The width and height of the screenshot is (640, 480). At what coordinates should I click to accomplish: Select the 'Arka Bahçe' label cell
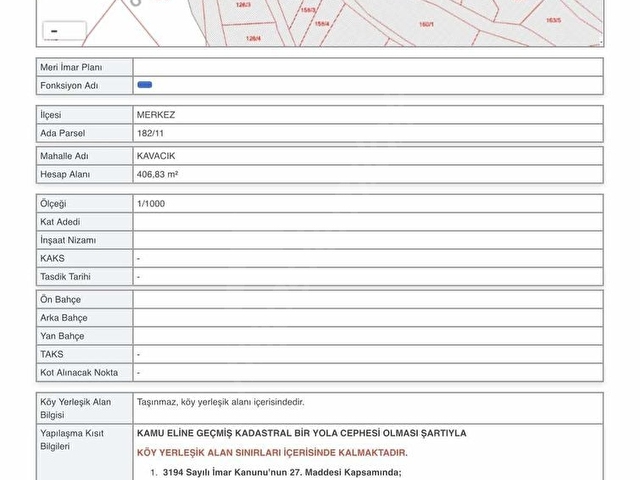[x=84, y=318]
